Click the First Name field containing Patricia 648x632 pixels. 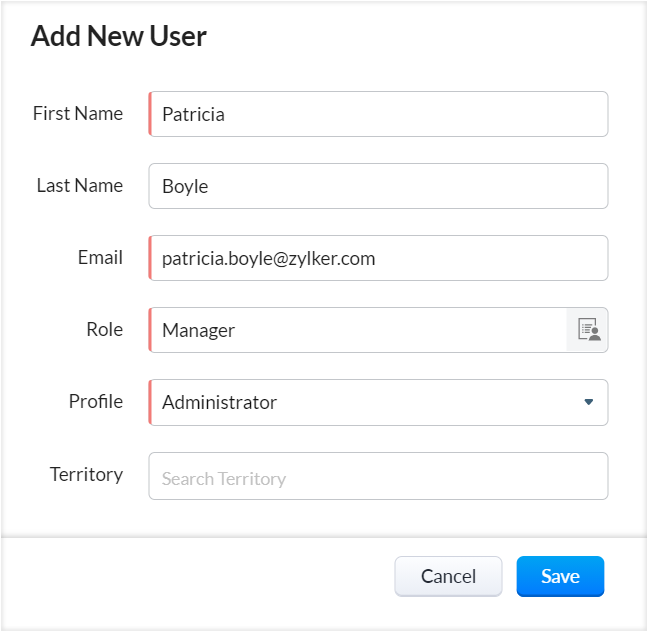378,114
